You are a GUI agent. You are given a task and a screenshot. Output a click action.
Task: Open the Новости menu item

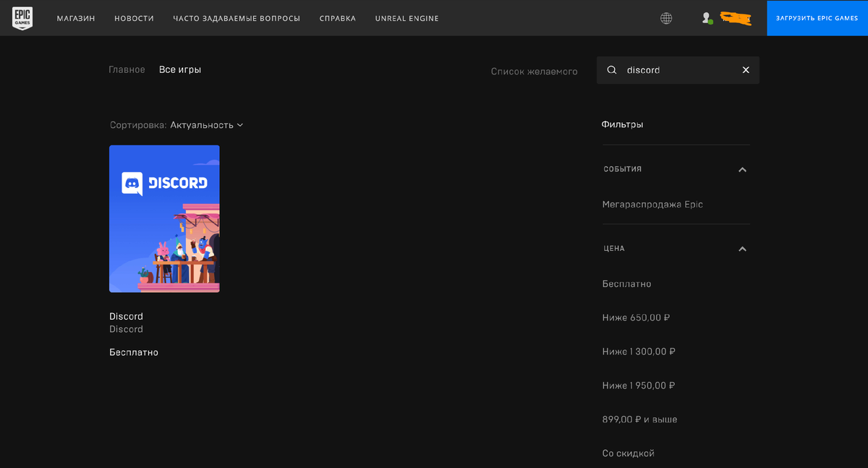[134, 18]
